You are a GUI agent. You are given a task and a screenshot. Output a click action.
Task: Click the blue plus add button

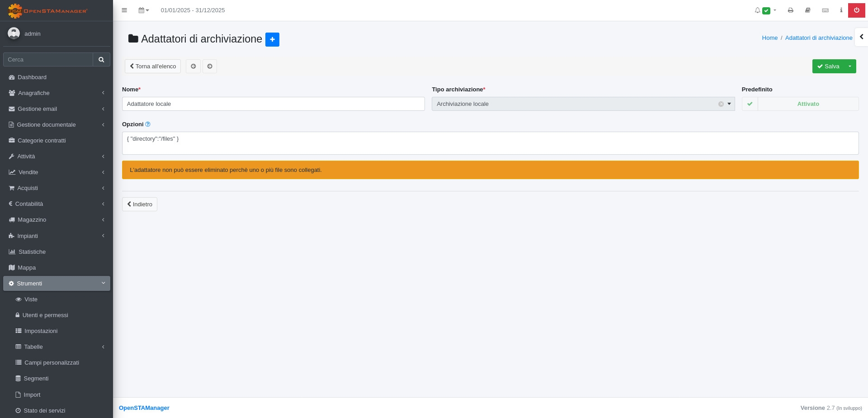pyautogui.click(x=272, y=39)
